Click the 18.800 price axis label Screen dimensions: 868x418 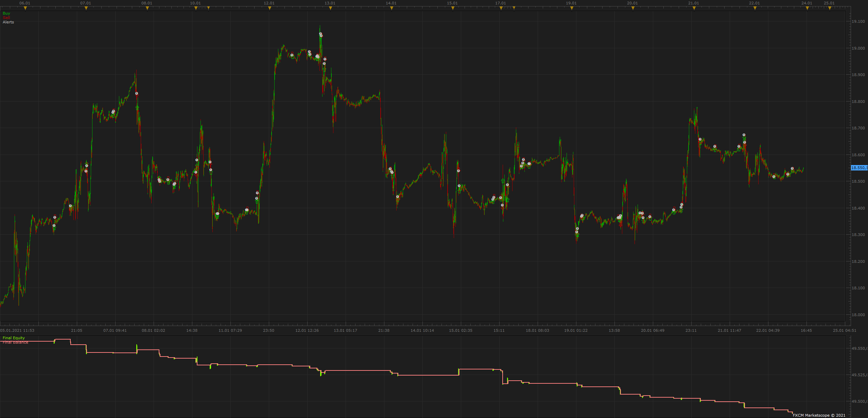[x=858, y=102]
